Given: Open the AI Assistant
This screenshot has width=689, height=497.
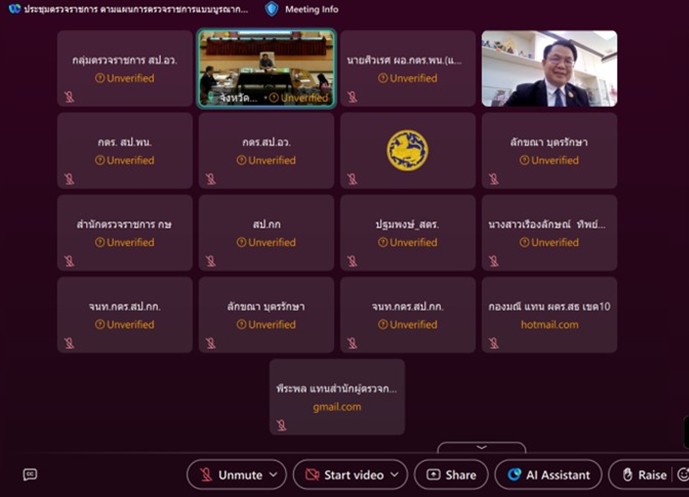Looking at the screenshot, I should (x=548, y=475).
